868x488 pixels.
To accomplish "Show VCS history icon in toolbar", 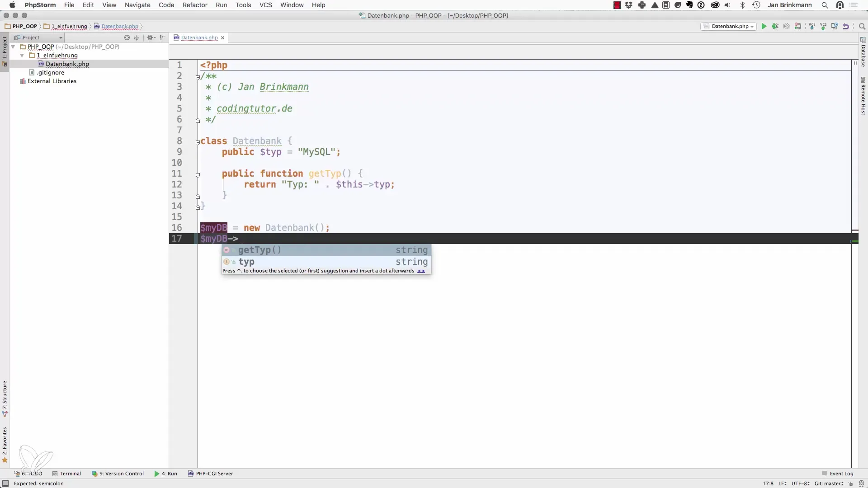I will pyautogui.click(x=835, y=26).
